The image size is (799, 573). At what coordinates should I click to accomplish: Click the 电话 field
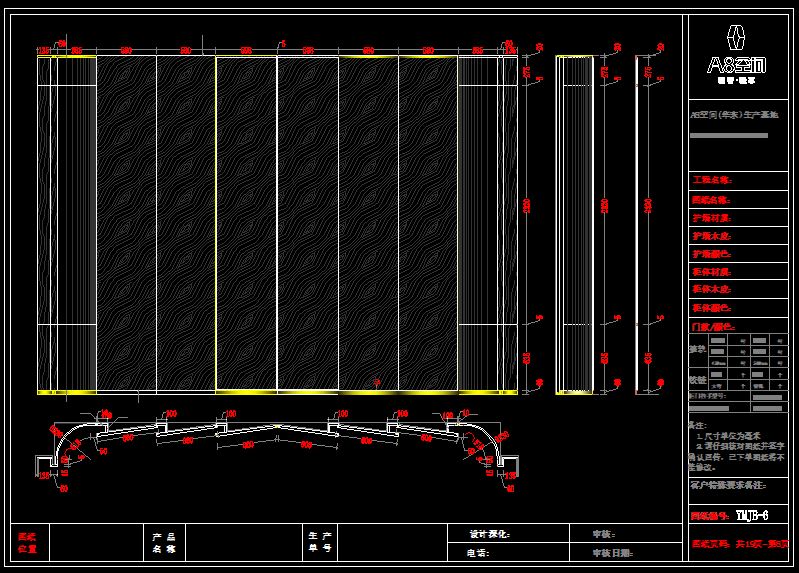pyautogui.click(x=478, y=552)
